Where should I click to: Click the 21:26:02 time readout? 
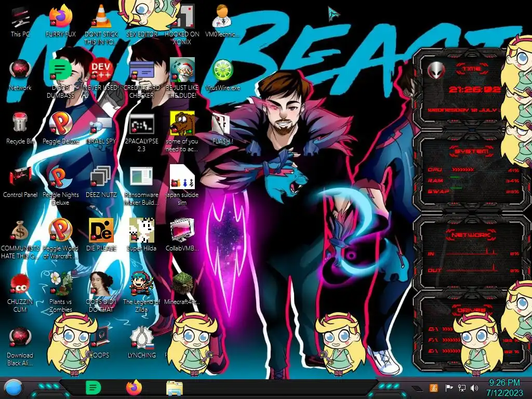click(x=474, y=89)
